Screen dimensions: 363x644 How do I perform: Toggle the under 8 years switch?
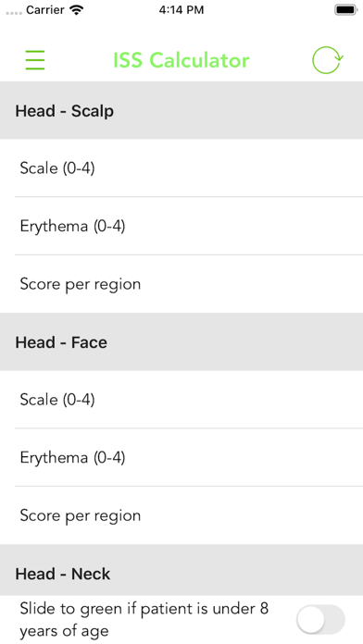[320, 619]
